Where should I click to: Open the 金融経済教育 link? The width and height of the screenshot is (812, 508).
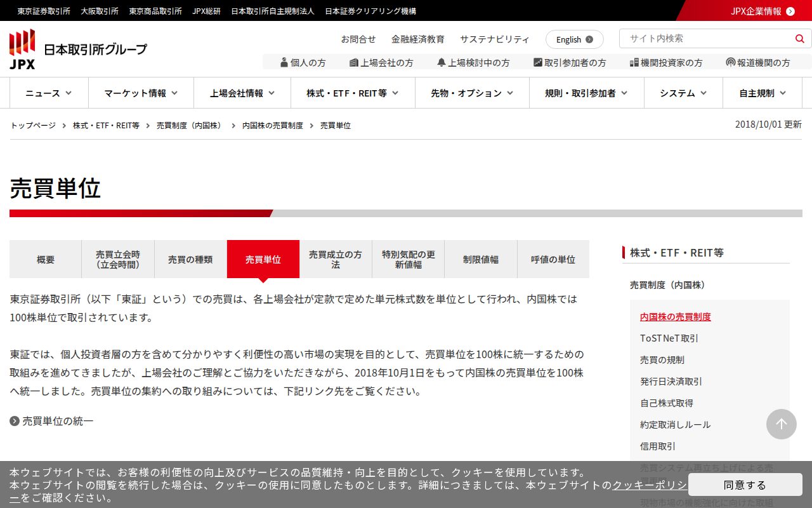(418, 39)
